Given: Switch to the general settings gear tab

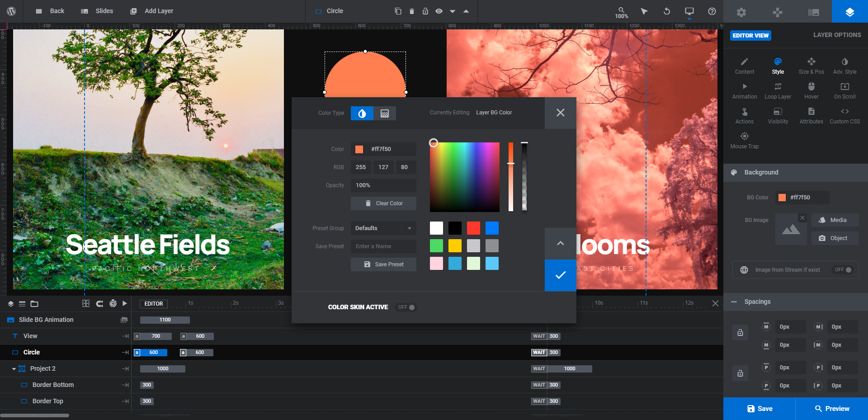Looking at the screenshot, I should click(x=741, y=12).
